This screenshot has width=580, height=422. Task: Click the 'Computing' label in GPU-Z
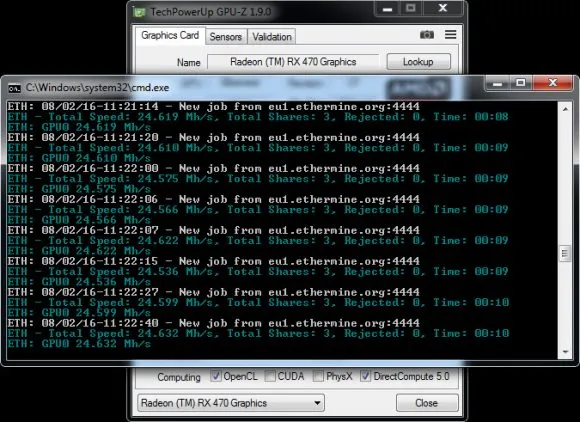click(179, 377)
